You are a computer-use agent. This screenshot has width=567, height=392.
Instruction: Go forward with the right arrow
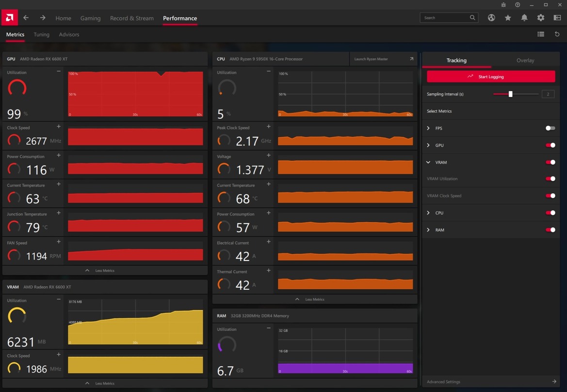pos(43,18)
